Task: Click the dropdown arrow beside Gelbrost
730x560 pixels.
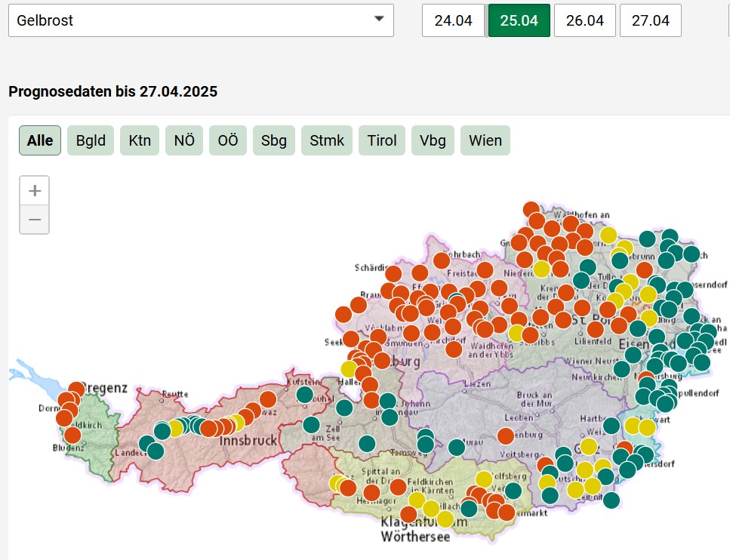Action: point(379,20)
